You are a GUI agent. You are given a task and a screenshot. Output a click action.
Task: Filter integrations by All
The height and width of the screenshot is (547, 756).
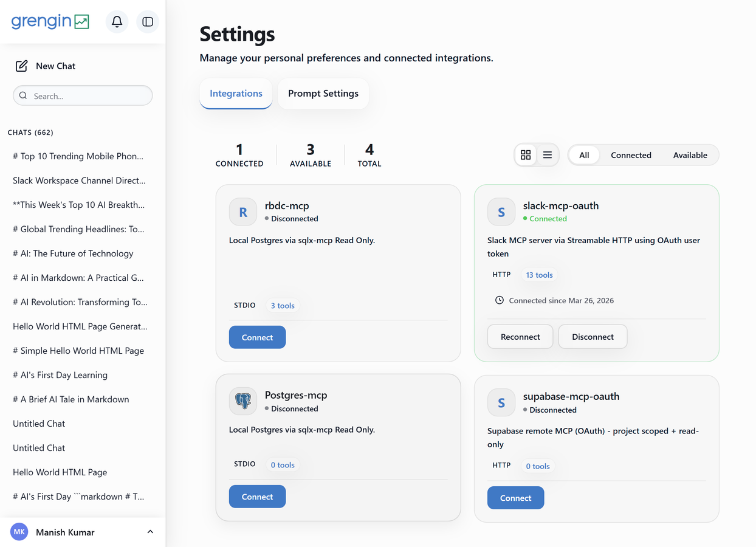(584, 155)
